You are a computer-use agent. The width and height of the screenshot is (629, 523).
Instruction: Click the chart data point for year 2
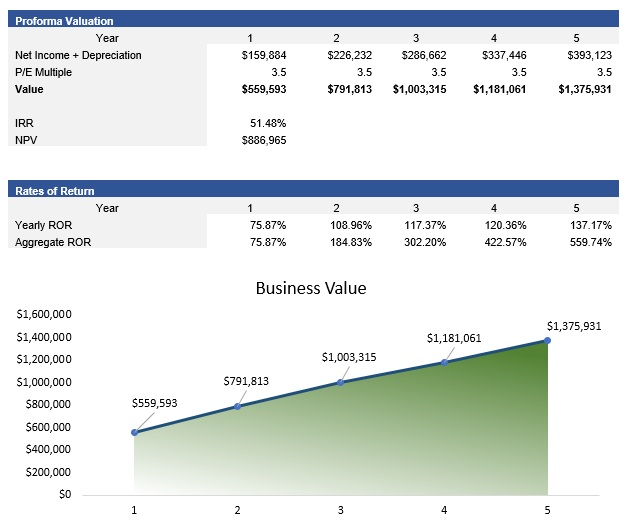[237, 406]
